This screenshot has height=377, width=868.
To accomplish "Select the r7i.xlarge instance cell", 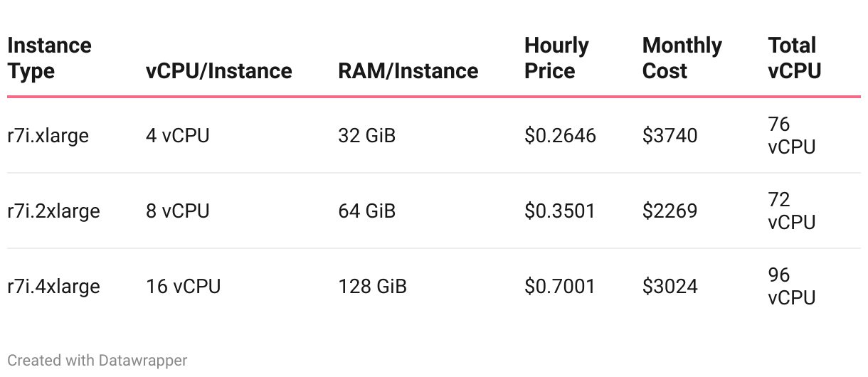I will pos(48,136).
